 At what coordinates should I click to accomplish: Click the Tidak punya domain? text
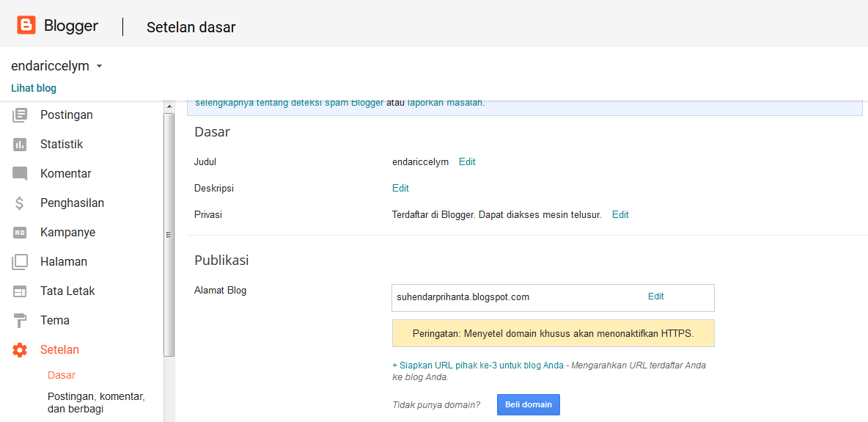click(436, 404)
